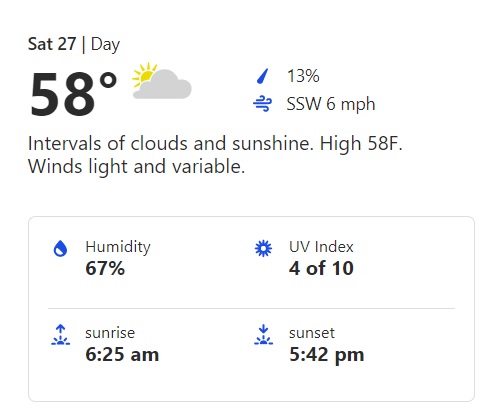This screenshot has width=495, height=418.
Task: Click the 5:42 pm sunset time
Action: [326, 354]
